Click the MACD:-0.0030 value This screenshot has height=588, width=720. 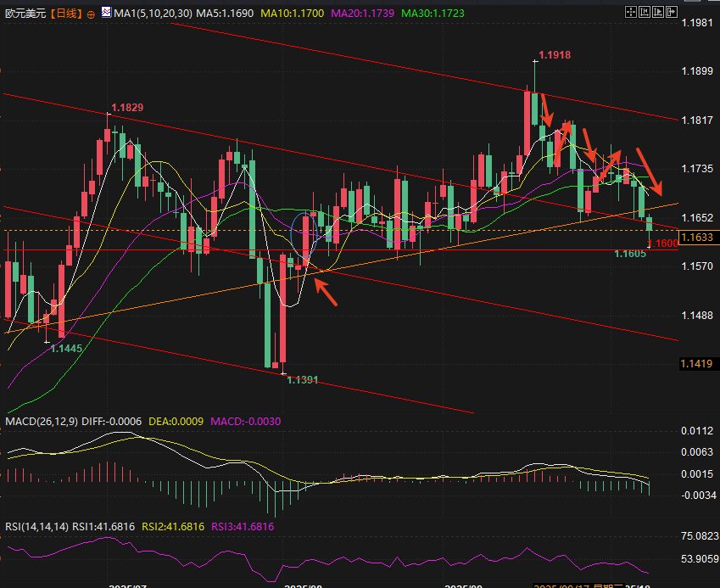coord(245,421)
